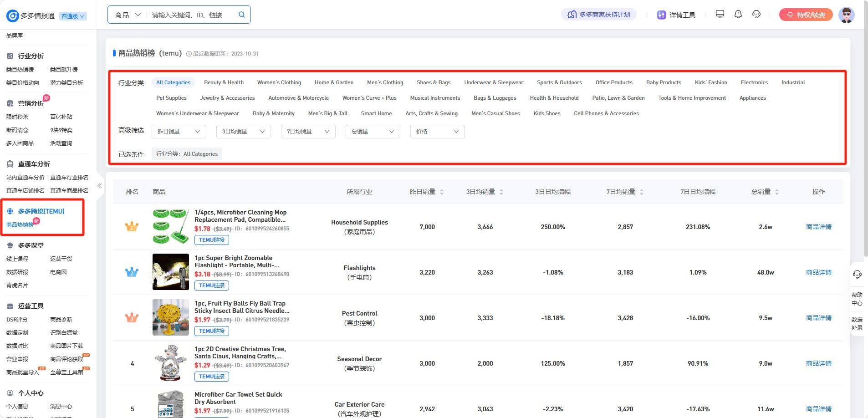The width and height of the screenshot is (868, 418).
Task: Select Cell Phones & Accessories category
Action: (606, 113)
